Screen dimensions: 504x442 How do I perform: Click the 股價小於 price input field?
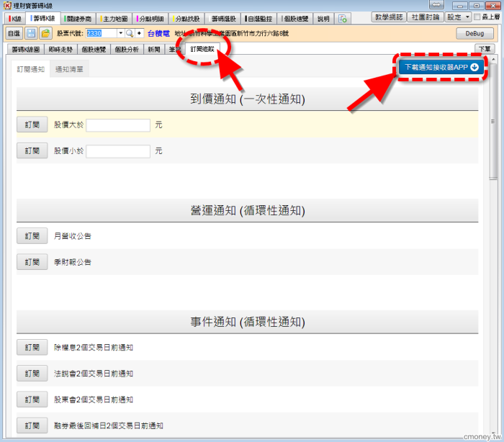pyautogui.click(x=118, y=151)
